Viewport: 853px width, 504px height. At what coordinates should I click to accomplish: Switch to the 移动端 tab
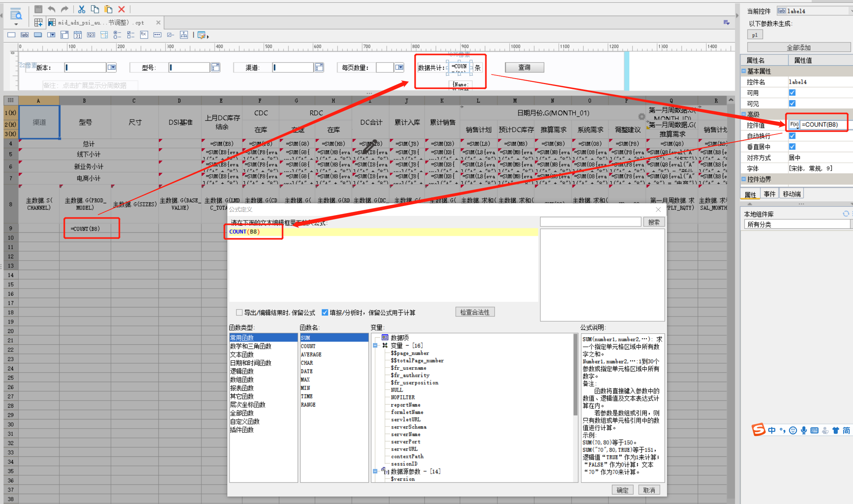(792, 194)
